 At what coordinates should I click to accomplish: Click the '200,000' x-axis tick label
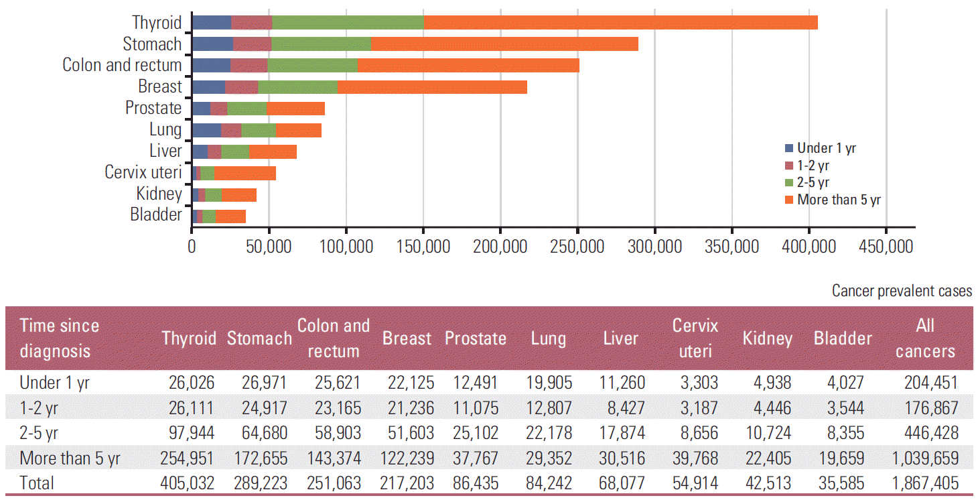point(500,247)
